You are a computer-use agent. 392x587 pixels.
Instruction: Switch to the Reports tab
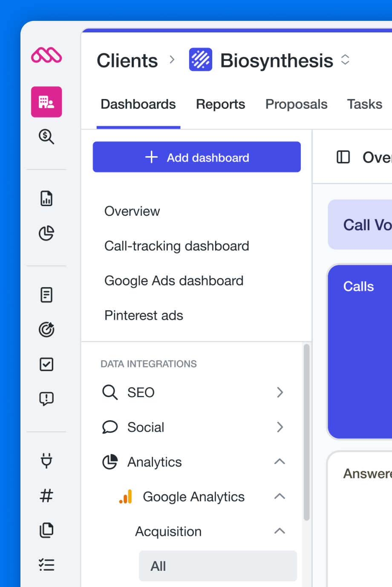tap(220, 105)
